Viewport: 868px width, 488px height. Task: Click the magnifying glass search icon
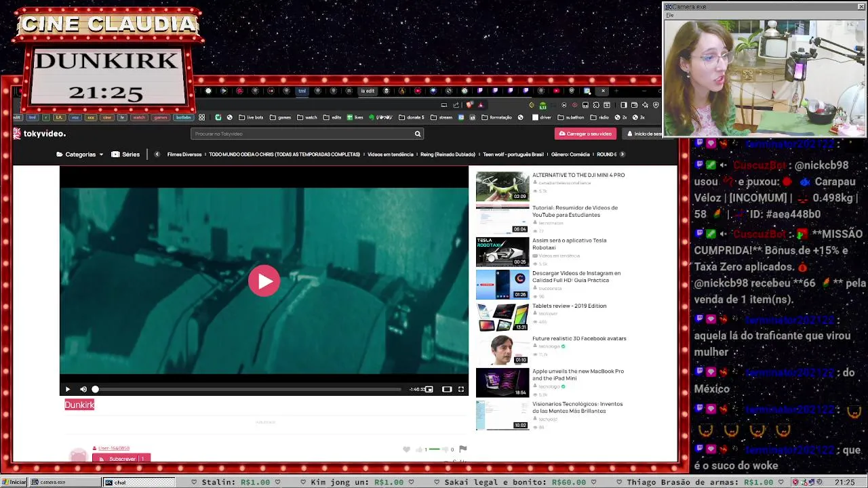point(418,134)
